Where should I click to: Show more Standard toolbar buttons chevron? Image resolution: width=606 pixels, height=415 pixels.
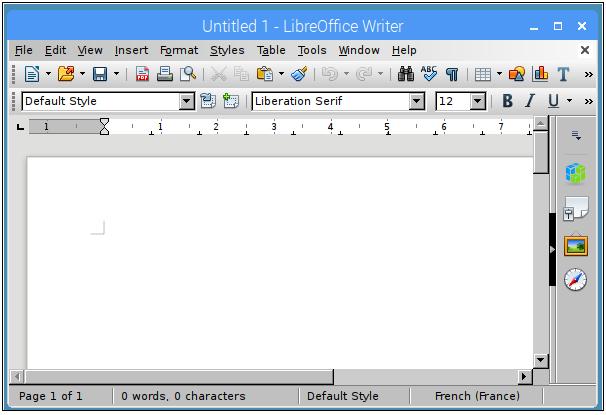[x=589, y=74]
